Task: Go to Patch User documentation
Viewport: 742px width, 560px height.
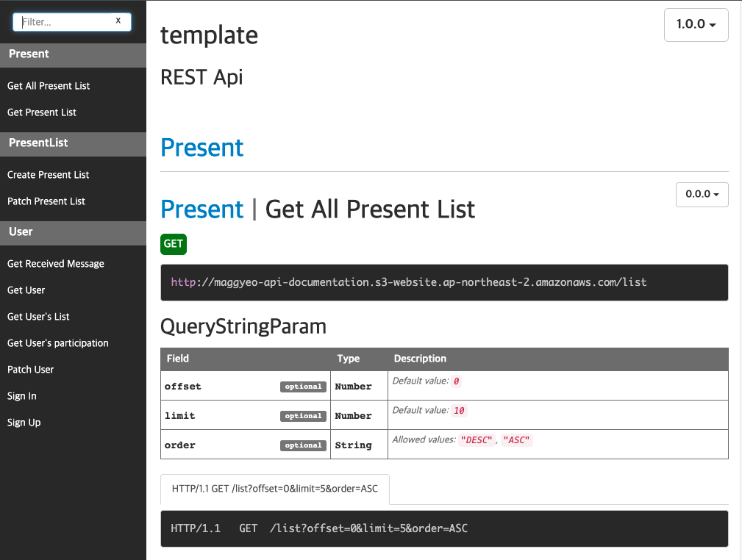Action: pyautogui.click(x=31, y=370)
